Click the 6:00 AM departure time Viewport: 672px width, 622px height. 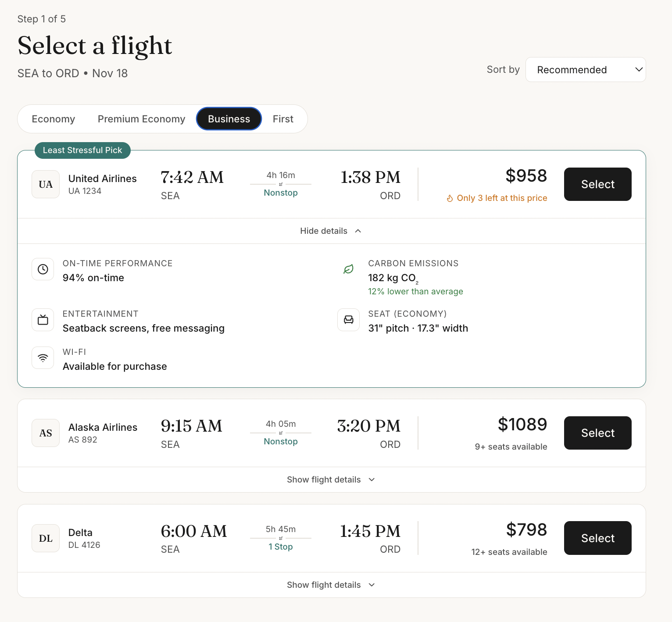193,532
